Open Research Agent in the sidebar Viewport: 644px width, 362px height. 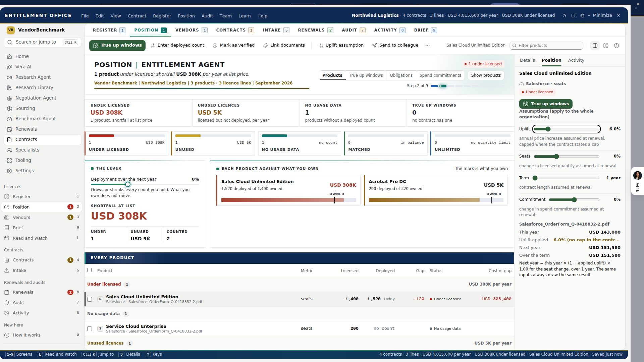coord(43,77)
